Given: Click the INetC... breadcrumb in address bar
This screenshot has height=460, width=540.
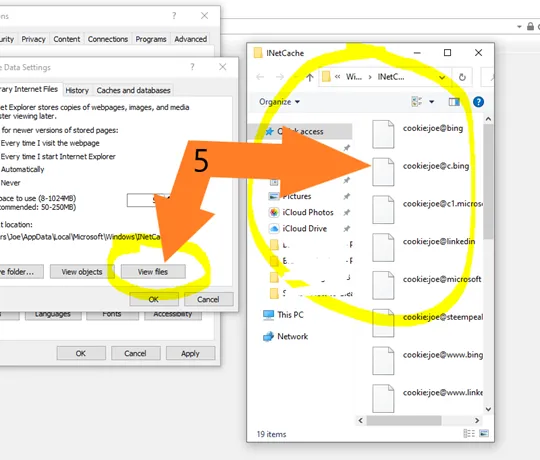Looking at the screenshot, I should [x=391, y=77].
